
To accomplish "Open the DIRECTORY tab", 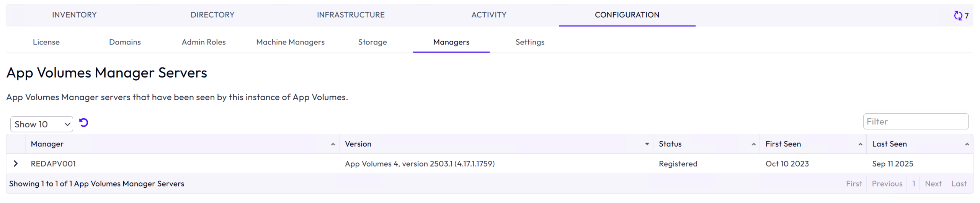I will pos(212,15).
